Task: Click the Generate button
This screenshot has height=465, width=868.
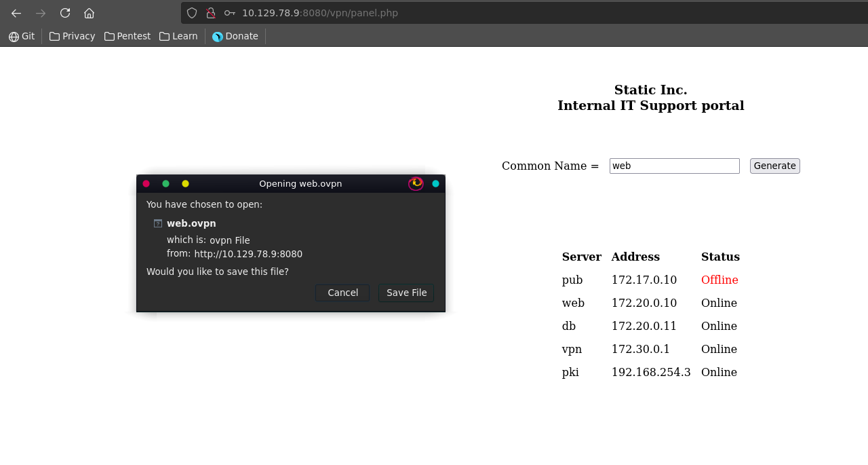Action: coord(774,166)
